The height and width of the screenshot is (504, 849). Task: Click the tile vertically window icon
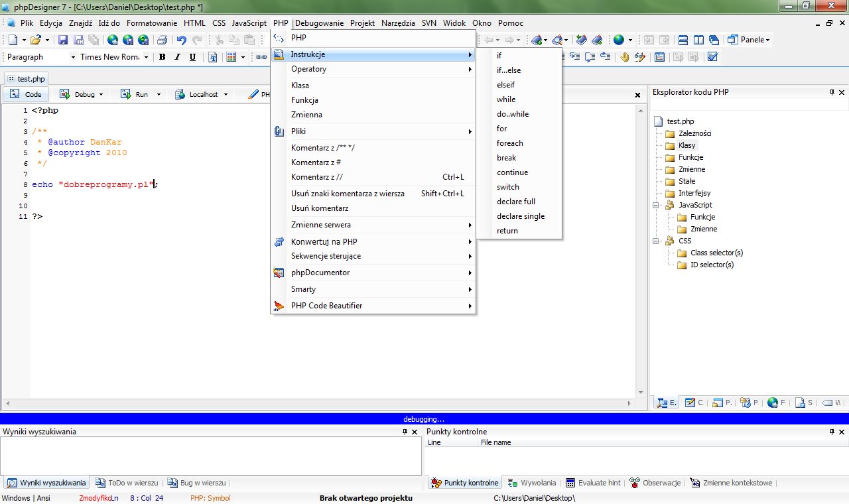(698, 40)
